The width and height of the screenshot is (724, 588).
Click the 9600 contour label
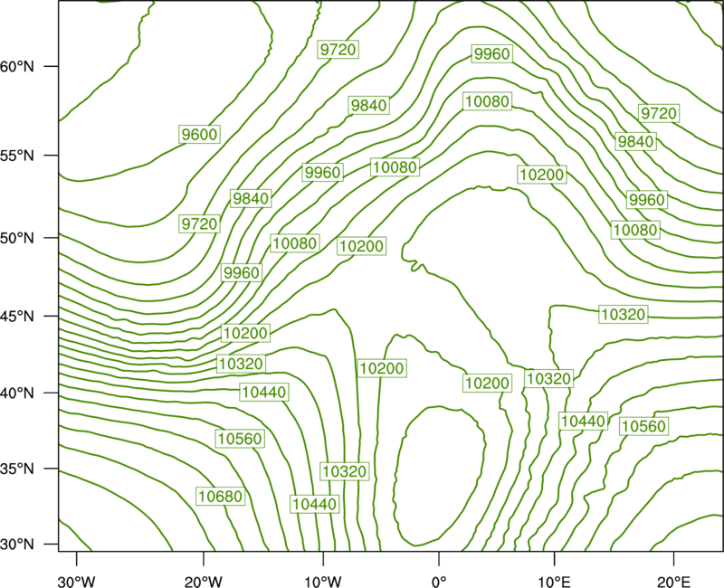(199, 134)
